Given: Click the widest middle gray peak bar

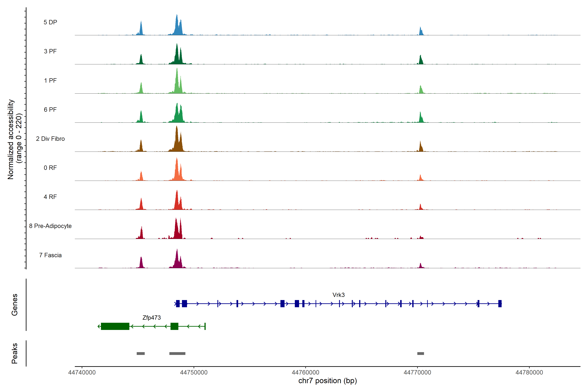Looking at the screenshot, I should pyautogui.click(x=177, y=353).
